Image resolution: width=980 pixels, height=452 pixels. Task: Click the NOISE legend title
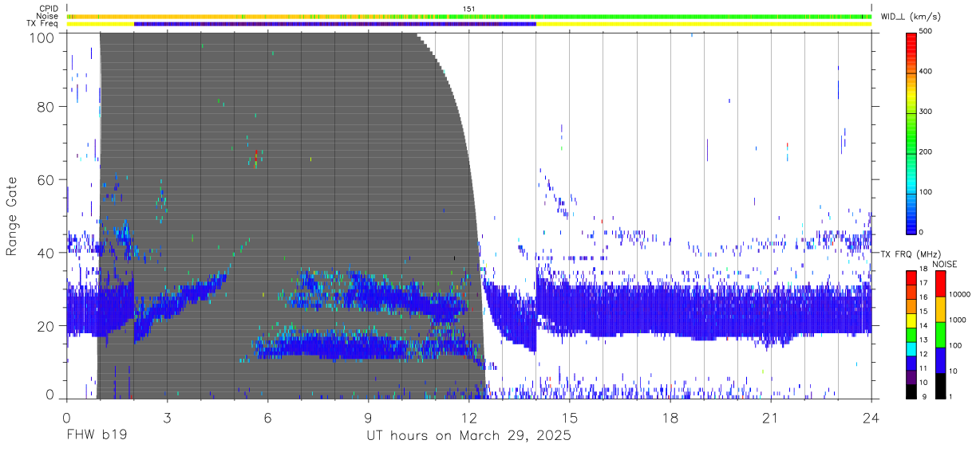[946, 264]
